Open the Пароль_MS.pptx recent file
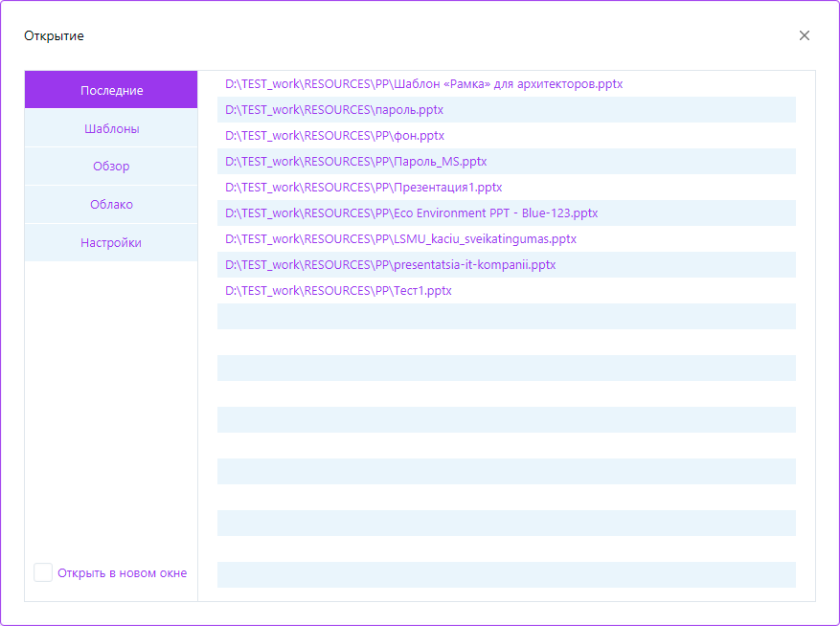Screen dimensions: 840x626 (x=355, y=162)
